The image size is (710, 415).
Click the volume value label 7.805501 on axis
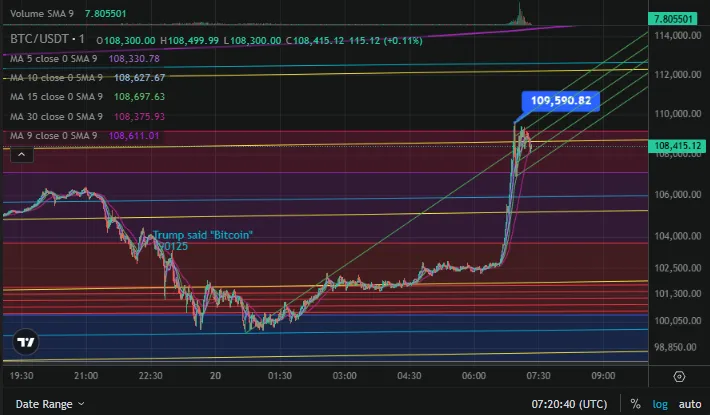pyautogui.click(x=673, y=19)
